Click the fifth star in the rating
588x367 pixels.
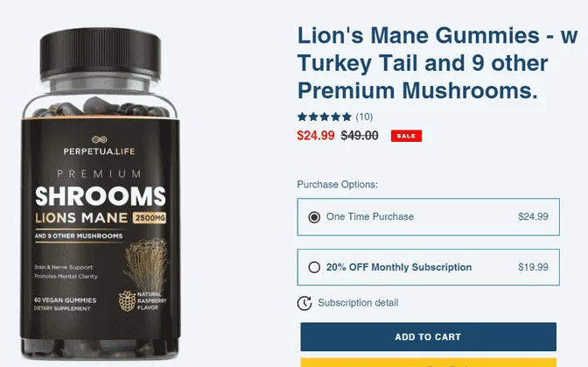click(x=347, y=116)
